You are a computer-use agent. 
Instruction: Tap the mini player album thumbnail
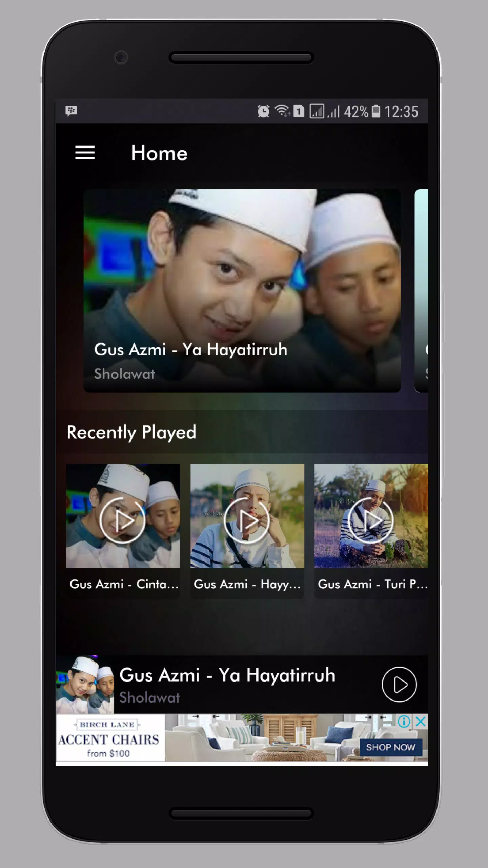tap(85, 685)
